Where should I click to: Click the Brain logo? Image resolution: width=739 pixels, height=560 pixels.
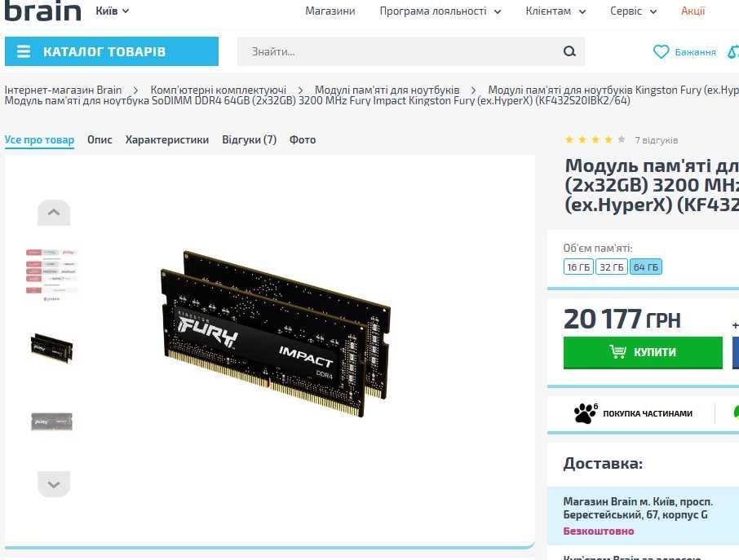[42, 11]
